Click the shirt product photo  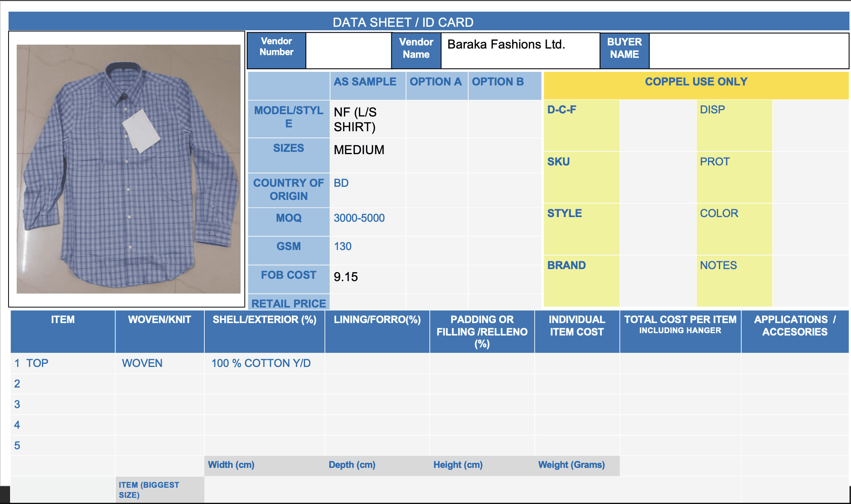pos(128,169)
